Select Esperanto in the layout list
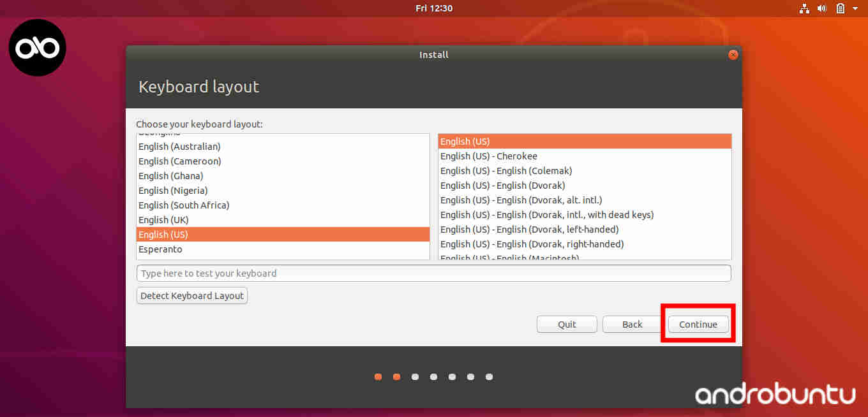868x417 pixels. tap(160, 249)
